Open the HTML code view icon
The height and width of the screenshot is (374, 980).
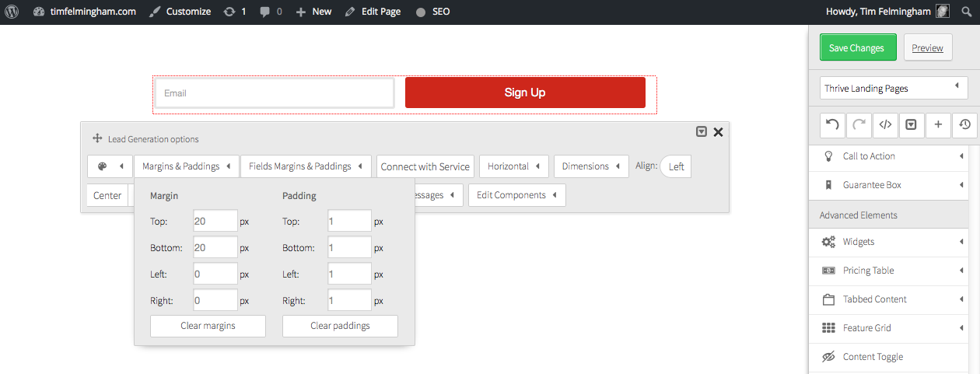[x=885, y=124]
